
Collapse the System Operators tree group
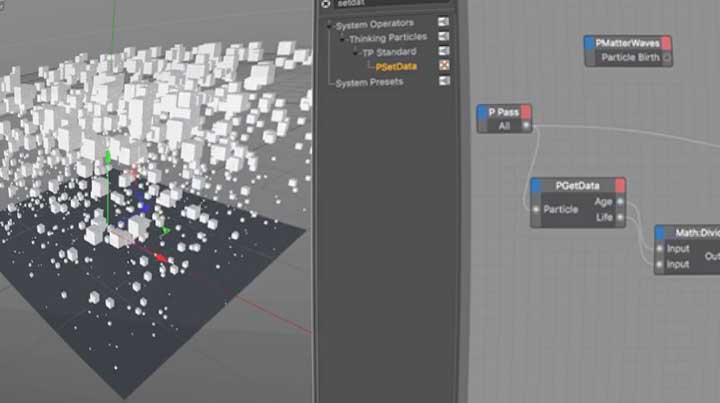pos(330,23)
